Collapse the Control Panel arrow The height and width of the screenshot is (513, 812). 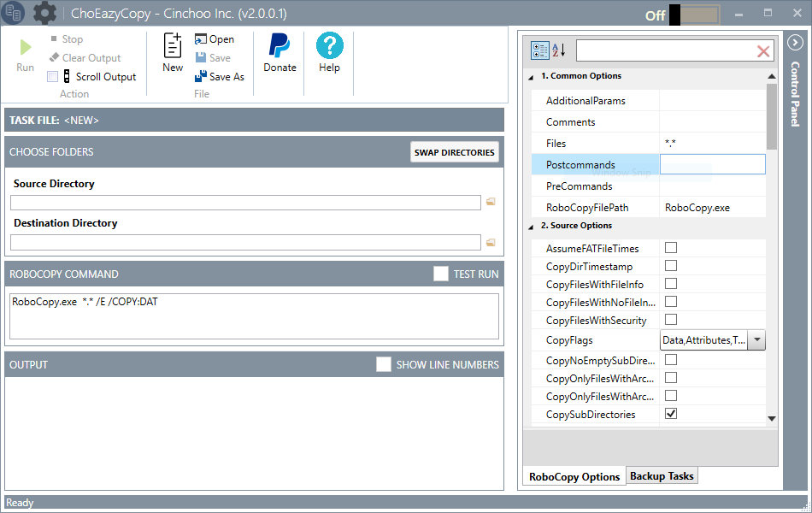795,43
